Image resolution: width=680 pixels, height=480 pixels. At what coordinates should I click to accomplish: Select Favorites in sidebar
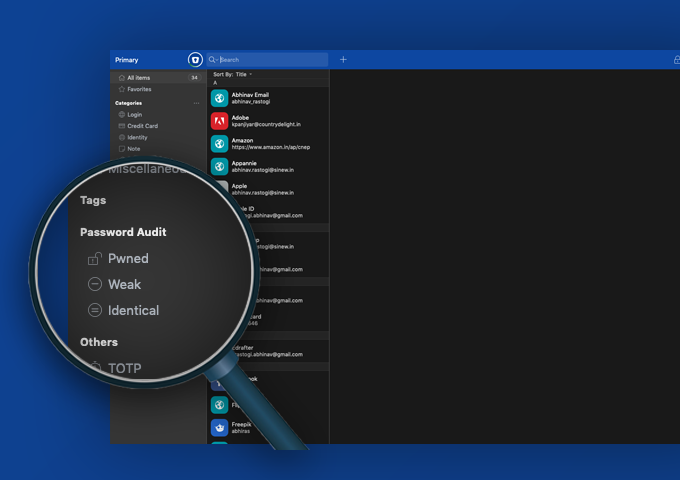[x=139, y=89]
